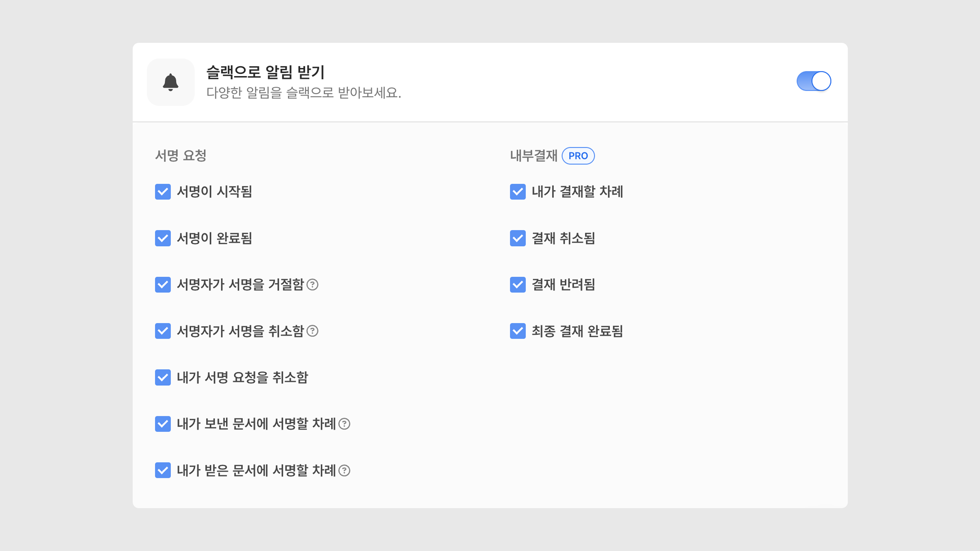The width and height of the screenshot is (980, 551).
Task: Uncheck the 최종 결재 완료됨 checkbox
Action: [518, 331]
